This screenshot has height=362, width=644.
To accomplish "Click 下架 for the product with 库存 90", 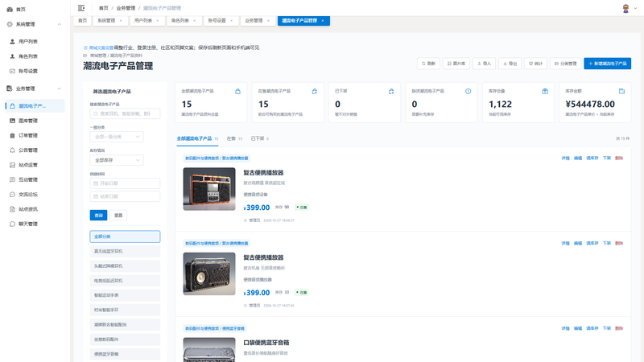I will click(607, 158).
